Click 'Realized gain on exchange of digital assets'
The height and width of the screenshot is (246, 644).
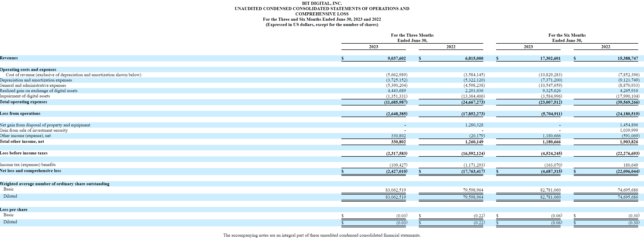(39, 91)
